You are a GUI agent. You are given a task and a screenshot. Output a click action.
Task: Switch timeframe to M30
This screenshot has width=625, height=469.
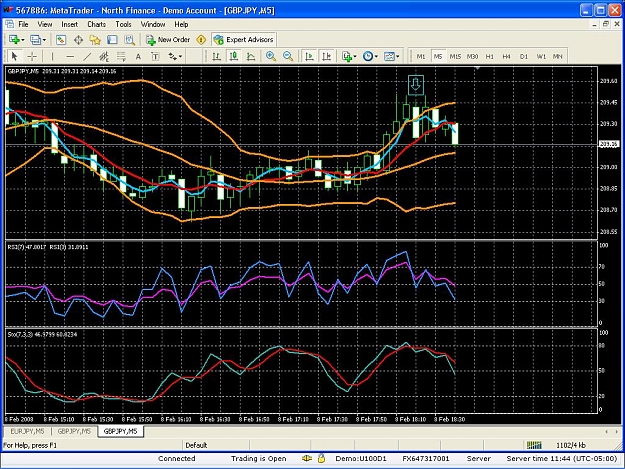click(x=472, y=56)
